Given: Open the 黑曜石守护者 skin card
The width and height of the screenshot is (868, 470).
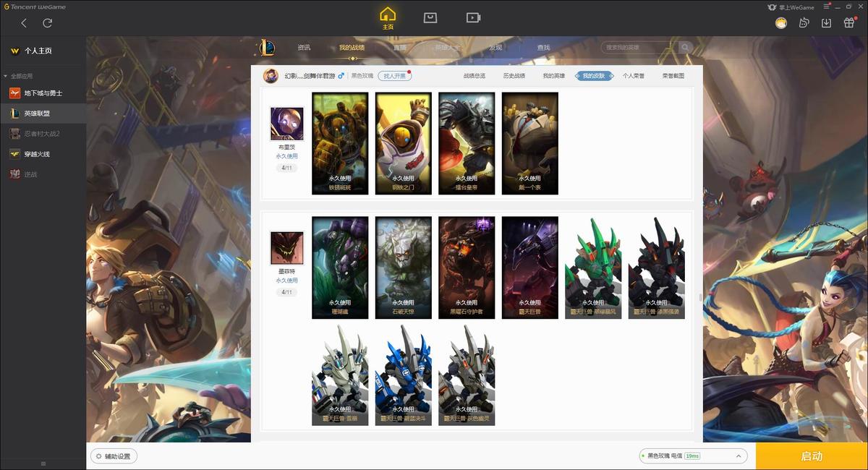Looking at the screenshot, I should tap(467, 268).
